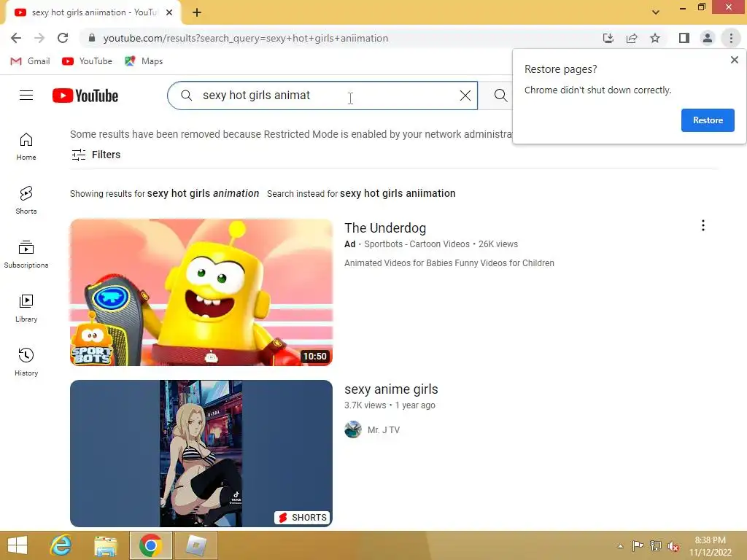Open History in the sidebar
This screenshot has height=560, width=747.
[26, 362]
